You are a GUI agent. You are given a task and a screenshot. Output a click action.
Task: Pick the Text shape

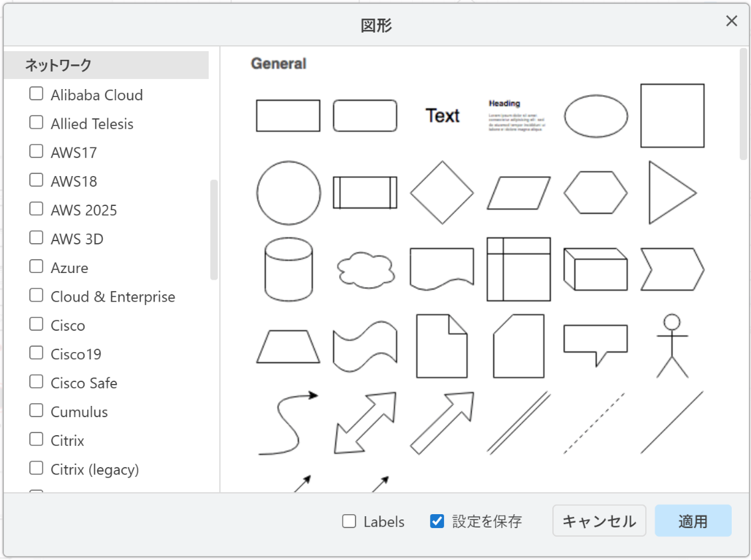pyautogui.click(x=442, y=116)
